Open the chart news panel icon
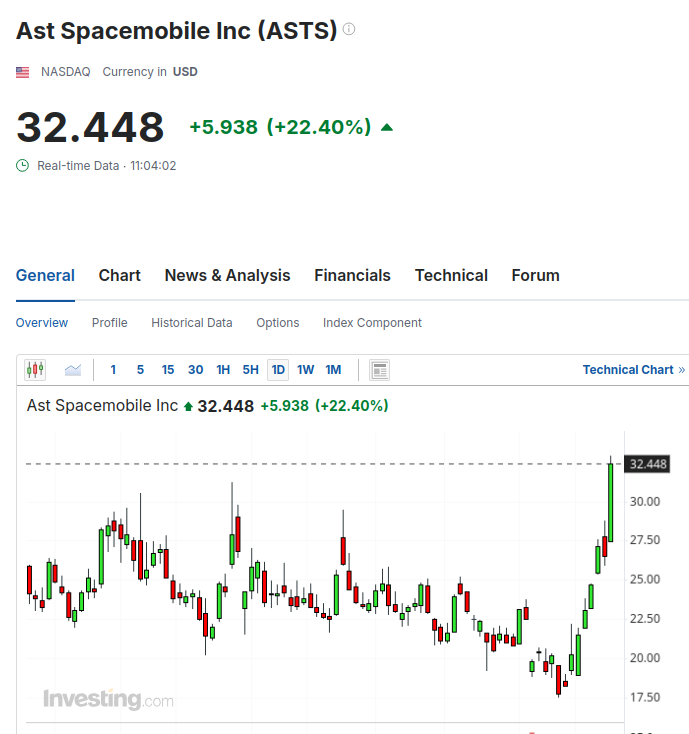This screenshot has width=689, height=734. click(380, 370)
